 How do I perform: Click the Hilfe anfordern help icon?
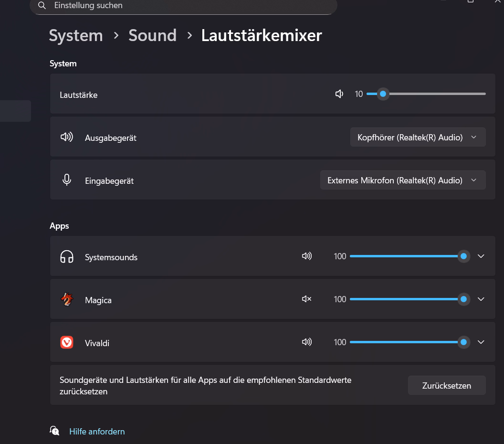[x=55, y=431]
